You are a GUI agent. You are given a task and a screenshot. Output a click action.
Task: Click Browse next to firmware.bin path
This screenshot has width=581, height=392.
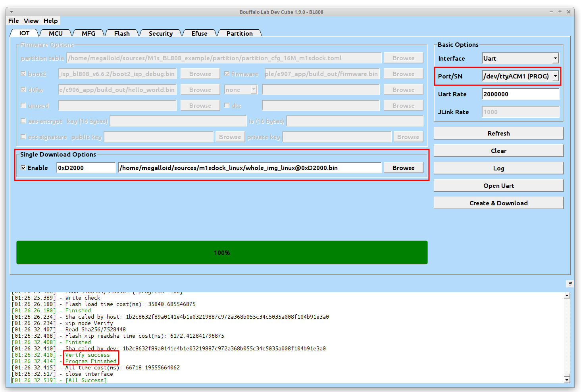coord(403,74)
